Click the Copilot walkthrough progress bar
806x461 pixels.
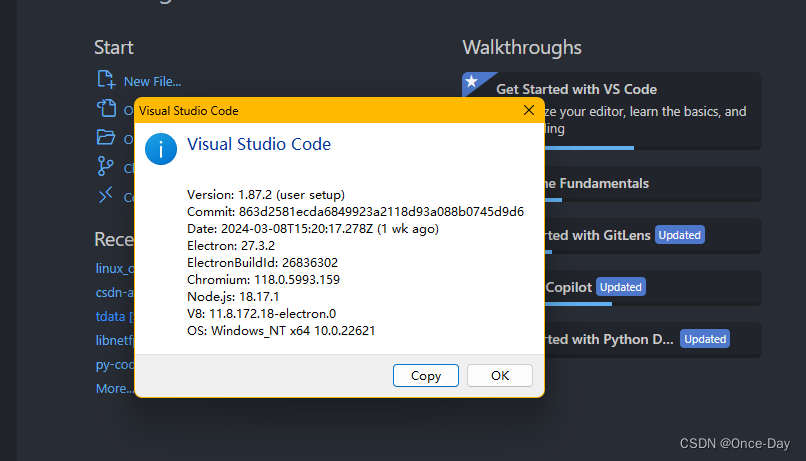click(578, 304)
